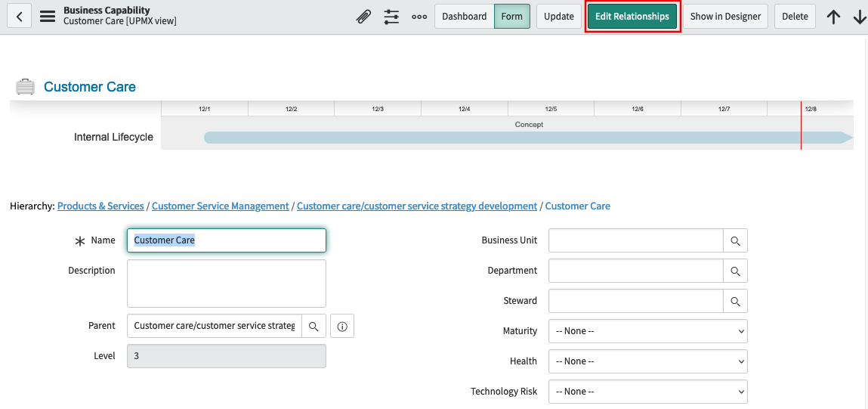
Task: Click into the Name input field
Action: [227, 240]
